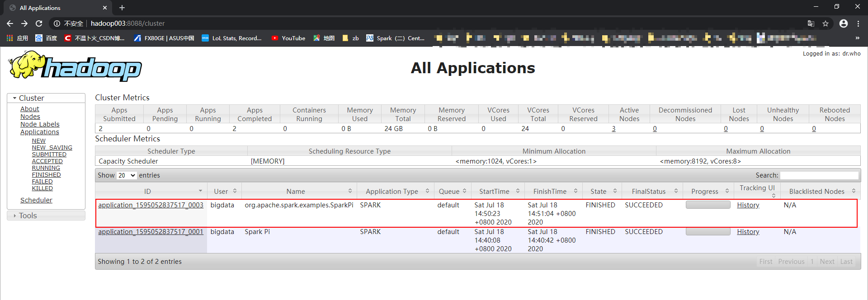868x300 pixels.
Task: Focus the Search input field
Action: (819, 175)
